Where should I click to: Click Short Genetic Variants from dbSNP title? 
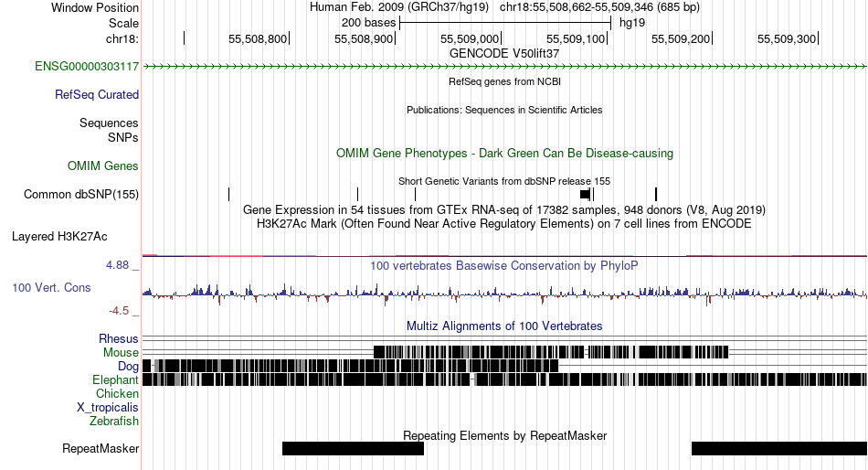click(x=504, y=181)
